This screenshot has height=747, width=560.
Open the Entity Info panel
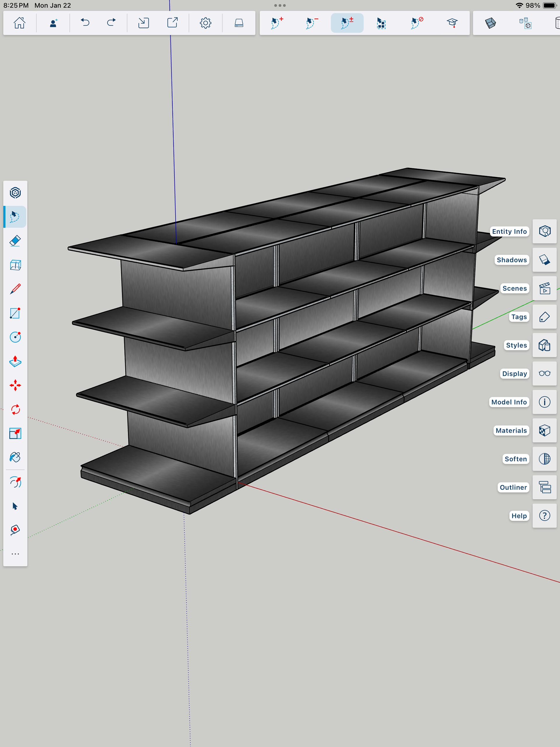[544, 231]
